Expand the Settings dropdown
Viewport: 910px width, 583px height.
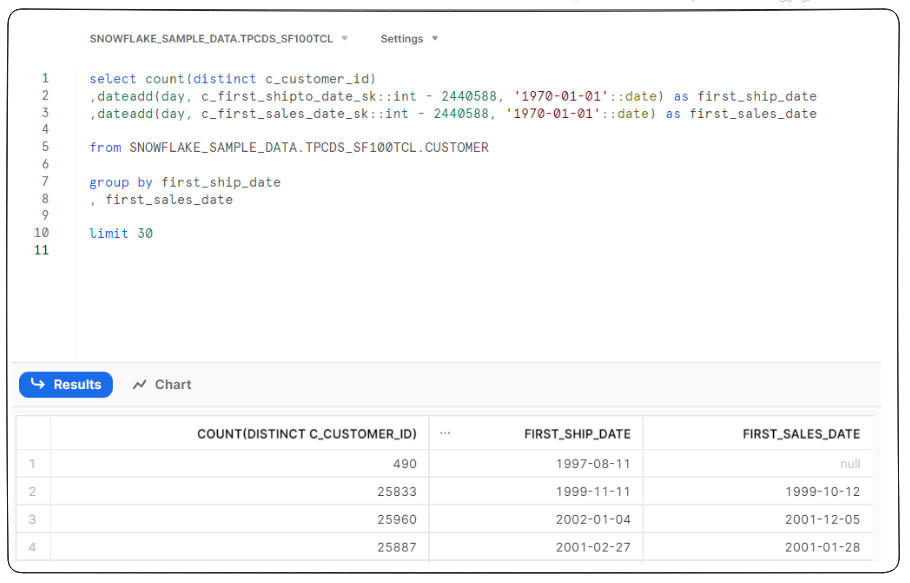[x=409, y=39]
